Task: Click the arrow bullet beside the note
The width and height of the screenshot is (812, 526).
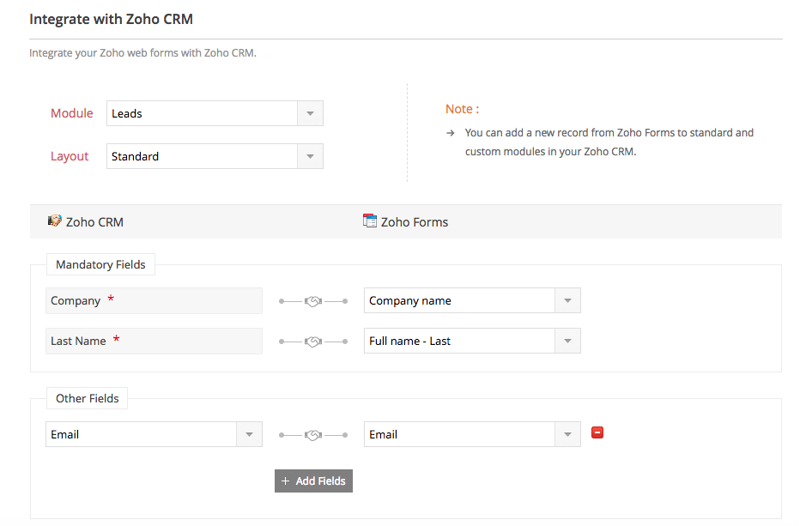Action: tap(451, 133)
